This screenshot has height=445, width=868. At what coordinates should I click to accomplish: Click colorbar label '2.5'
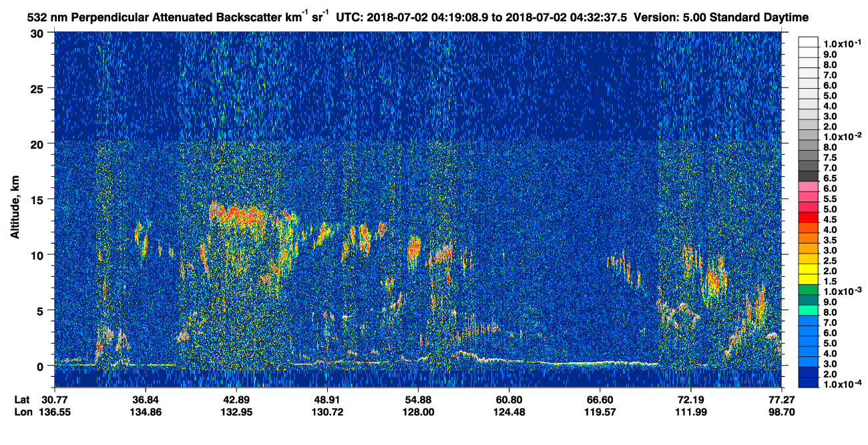(831, 261)
